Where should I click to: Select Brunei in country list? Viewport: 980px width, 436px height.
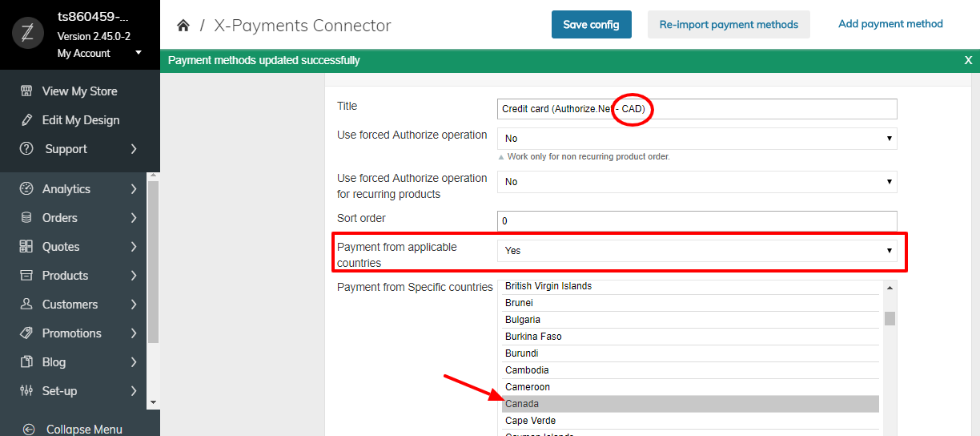point(690,303)
